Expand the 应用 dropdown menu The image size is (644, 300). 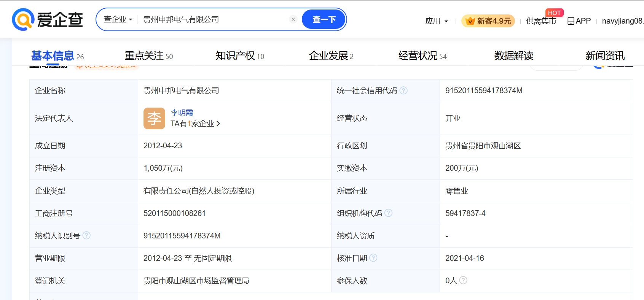(x=437, y=21)
